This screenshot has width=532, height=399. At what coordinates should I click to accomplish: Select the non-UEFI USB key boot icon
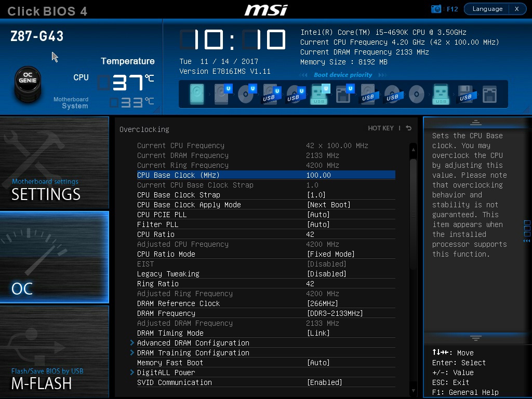(x=441, y=94)
